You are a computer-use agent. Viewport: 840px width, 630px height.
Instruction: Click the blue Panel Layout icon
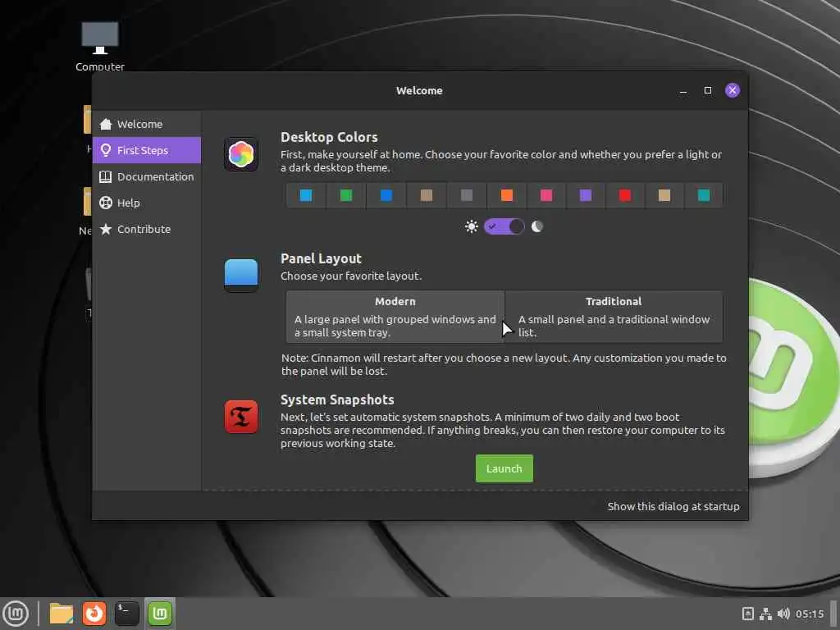241,276
